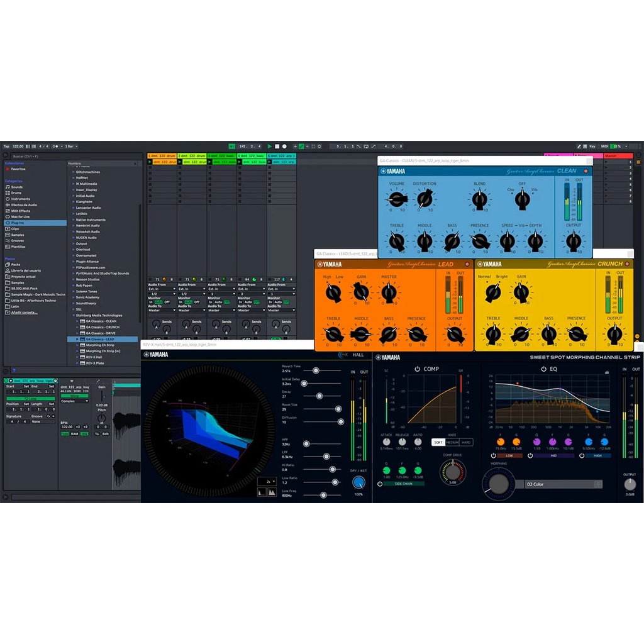Toggle the Loop button in clip view
Screen dimensions: 644x644
coord(30,399)
